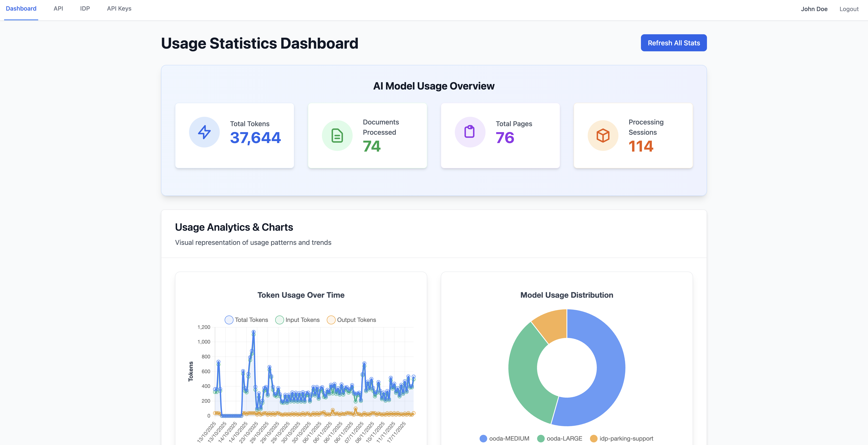Click the lightning bolt Total Tokens icon
Screen dimensions: 868x445
[204, 132]
